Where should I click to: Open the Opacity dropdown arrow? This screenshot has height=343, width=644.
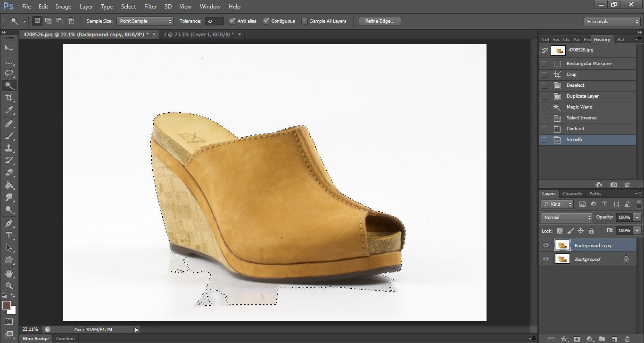pyautogui.click(x=636, y=217)
